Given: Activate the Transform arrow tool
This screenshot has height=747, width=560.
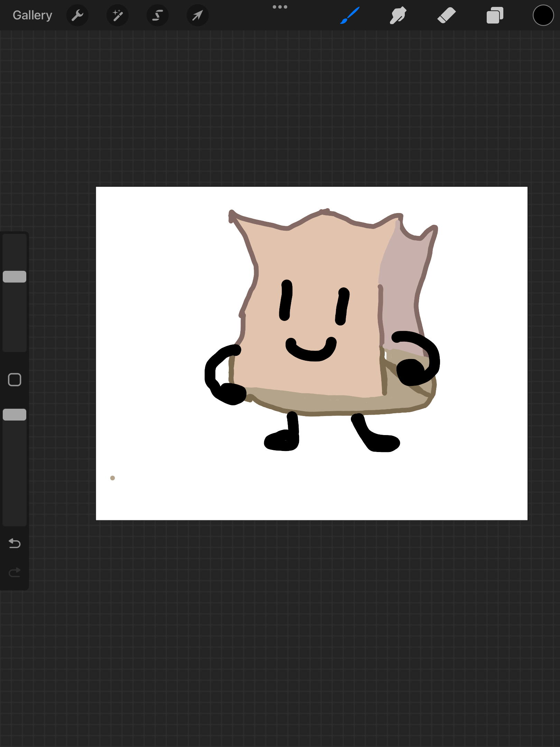Looking at the screenshot, I should 197,15.
